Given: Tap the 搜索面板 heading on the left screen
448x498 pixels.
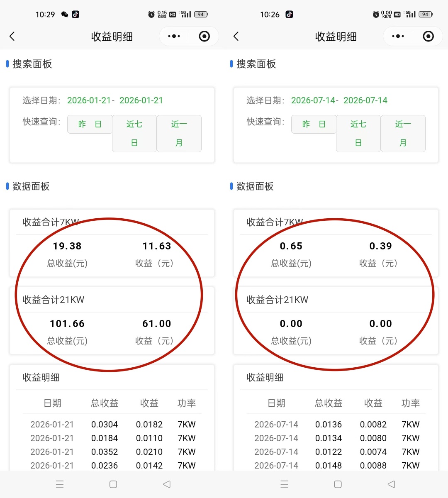Looking at the screenshot, I should [32, 64].
